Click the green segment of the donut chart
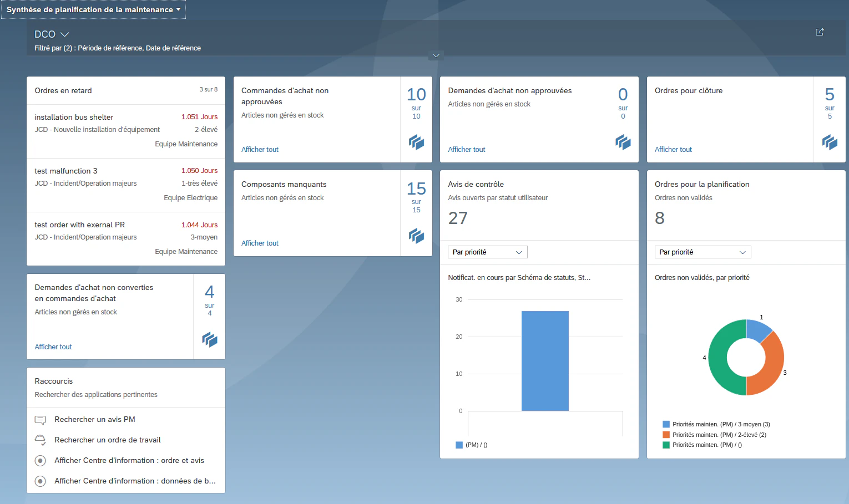This screenshot has width=849, height=504. [717, 358]
